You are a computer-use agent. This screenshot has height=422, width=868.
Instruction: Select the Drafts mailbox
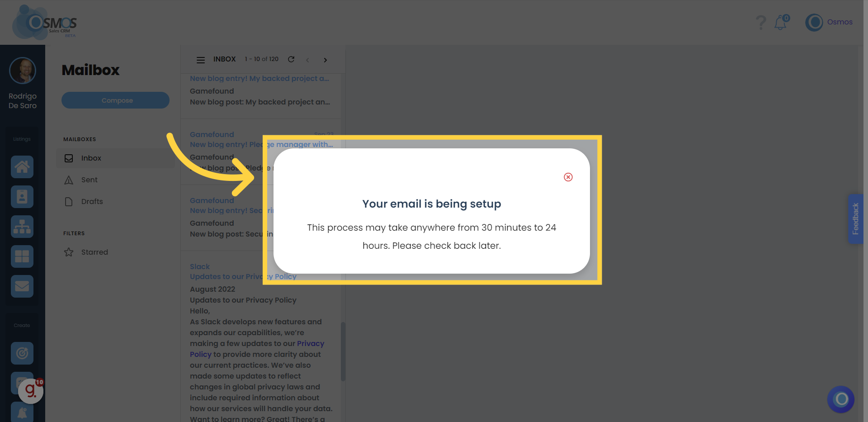point(115,202)
